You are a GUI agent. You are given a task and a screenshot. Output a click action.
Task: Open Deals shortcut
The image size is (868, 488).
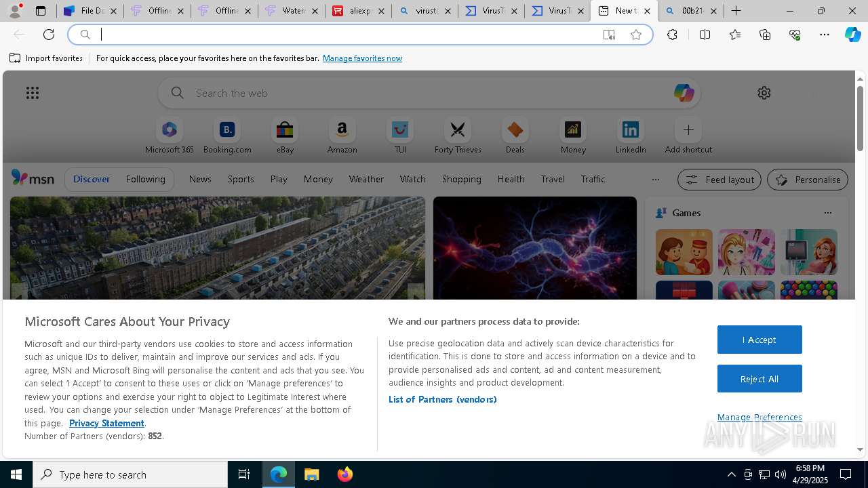point(515,136)
